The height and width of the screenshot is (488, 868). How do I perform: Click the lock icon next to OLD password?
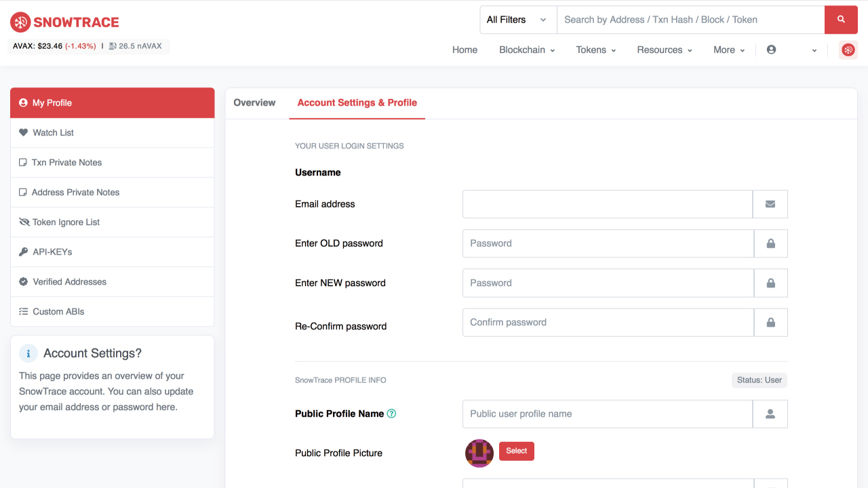771,243
